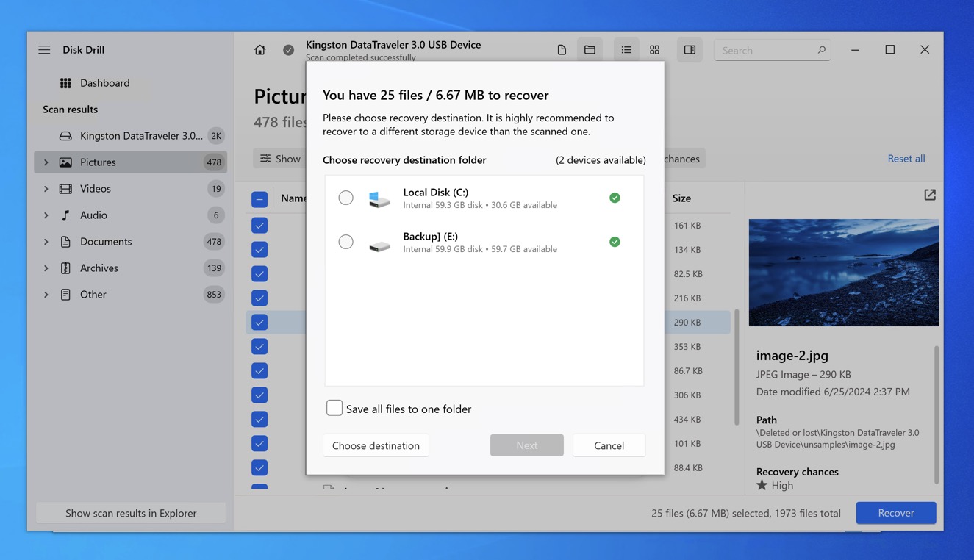Click the Other files icon in the sidebar
This screenshot has height=560, width=974.
coord(65,295)
